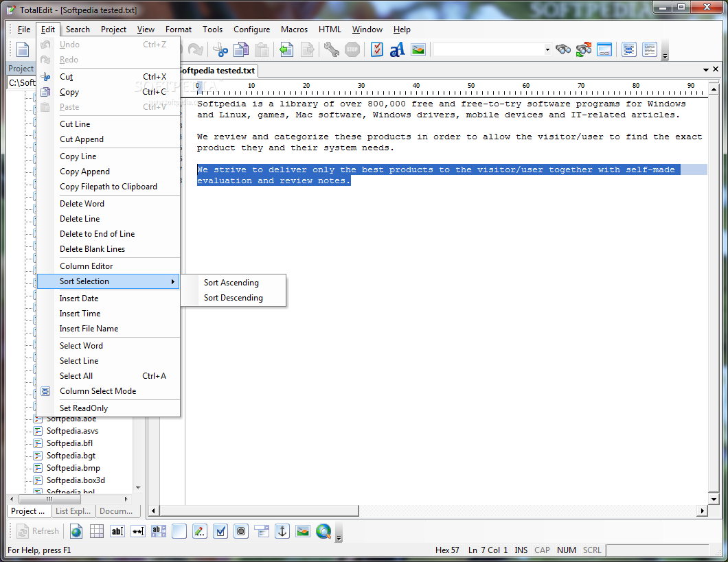Close the document with X beside tab bar
The height and width of the screenshot is (562, 728).
click(716, 69)
